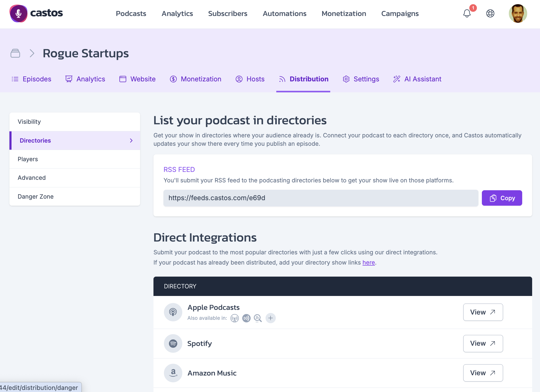This screenshot has width=540, height=392.
Task: Select Directories in the sidebar
Action: [x=75, y=141]
